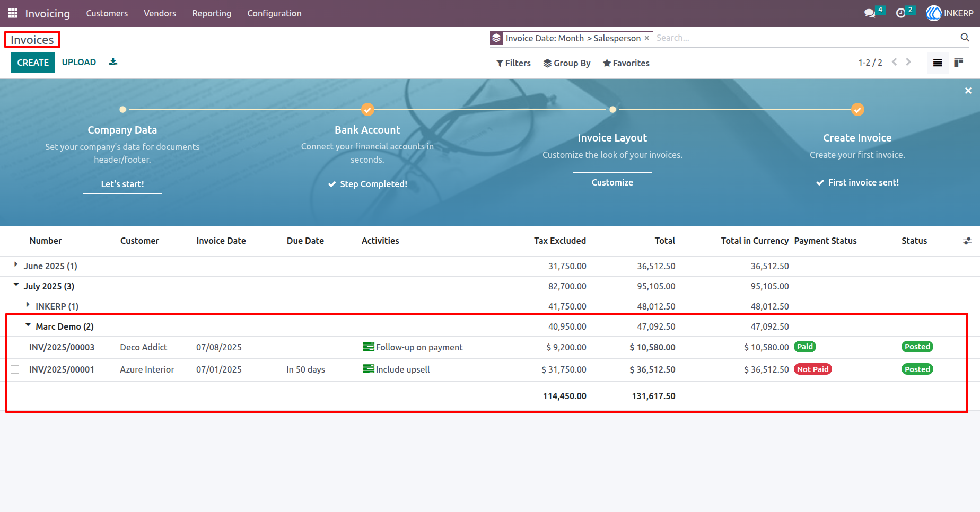Click the Invoices breadcrumb title
The image size is (980, 512).
click(32, 40)
